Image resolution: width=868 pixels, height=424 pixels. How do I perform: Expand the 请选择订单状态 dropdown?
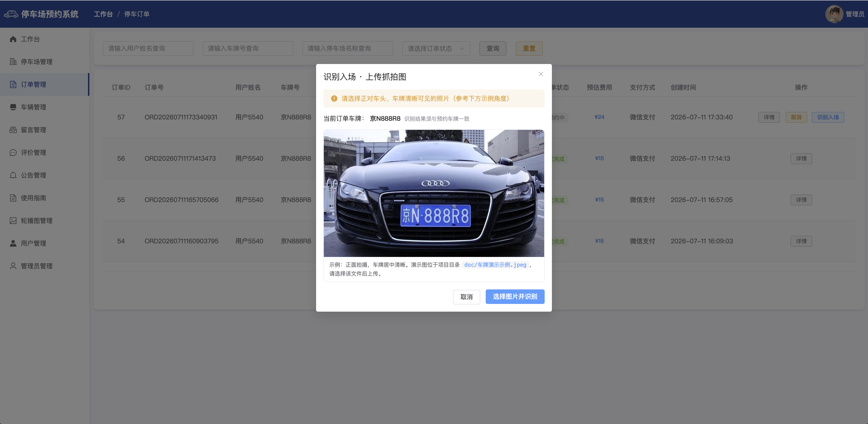pos(436,49)
